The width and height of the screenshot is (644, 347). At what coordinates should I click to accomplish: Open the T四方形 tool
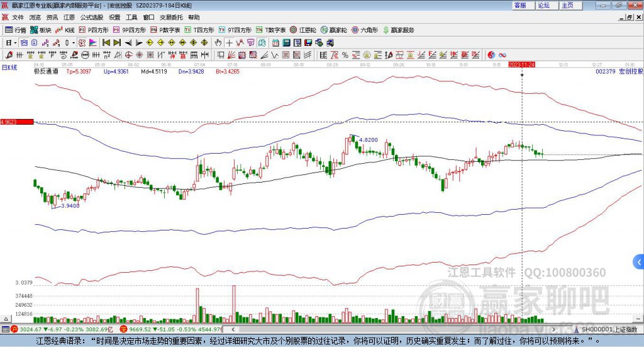199,30
